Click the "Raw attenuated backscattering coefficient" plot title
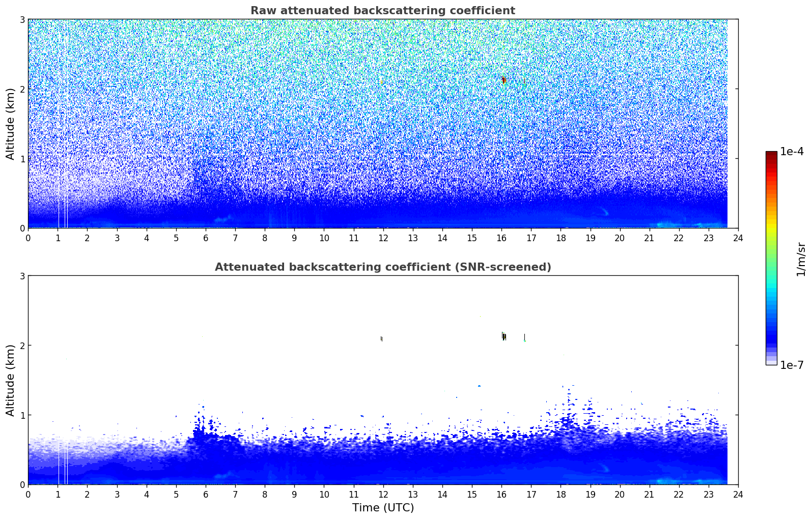Viewport: 812px width, 519px height. click(382, 11)
